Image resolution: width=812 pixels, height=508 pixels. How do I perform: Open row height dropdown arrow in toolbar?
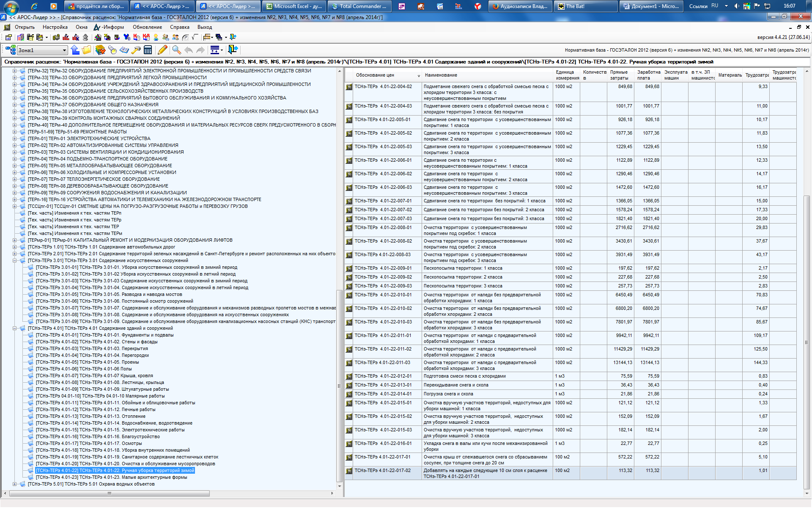[222, 50]
